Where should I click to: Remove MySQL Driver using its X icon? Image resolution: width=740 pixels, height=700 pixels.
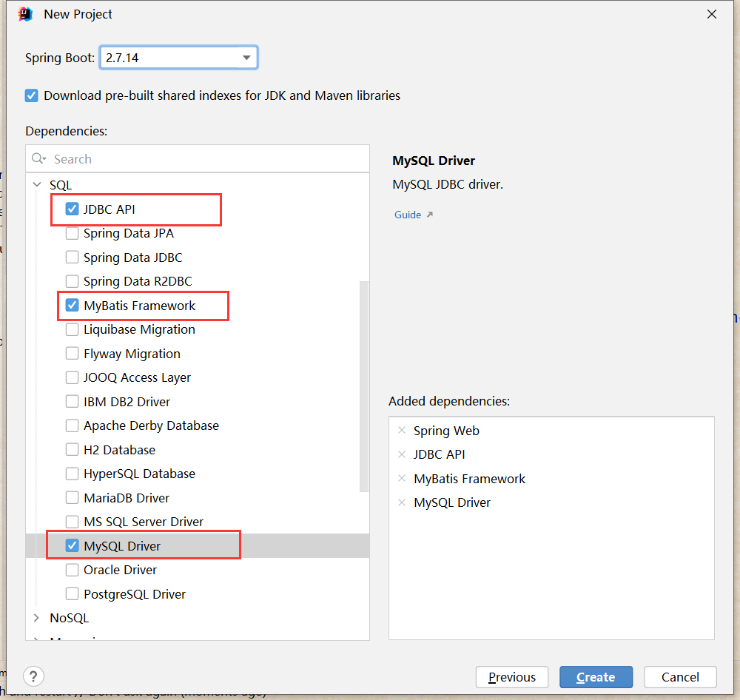pos(402,502)
